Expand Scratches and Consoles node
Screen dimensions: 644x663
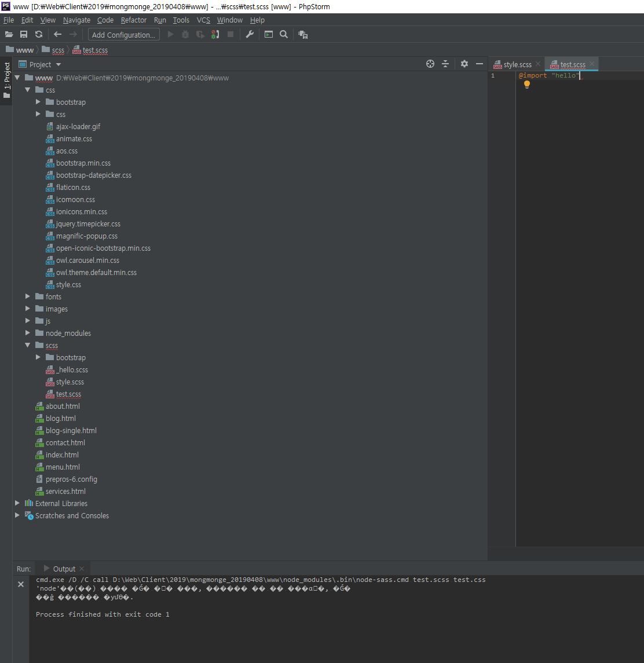17,515
